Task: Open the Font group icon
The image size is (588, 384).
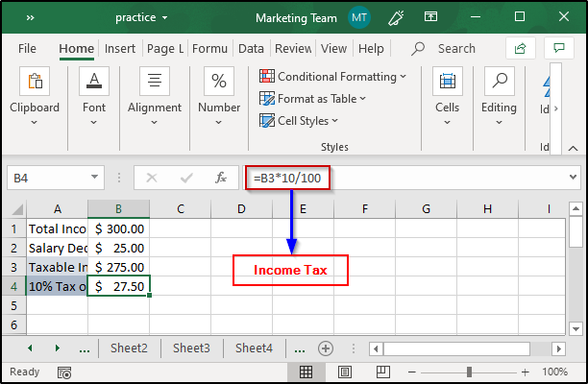Action: click(x=94, y=81)
